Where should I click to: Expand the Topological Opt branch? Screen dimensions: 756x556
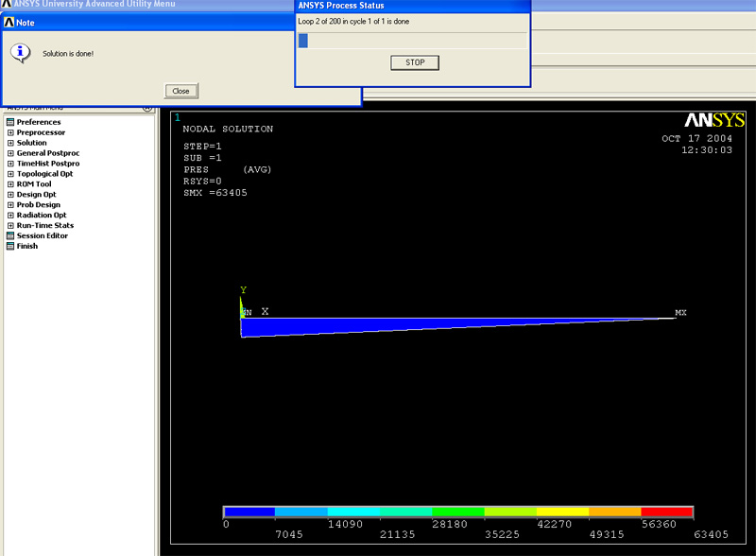click(x=10, y=174)
